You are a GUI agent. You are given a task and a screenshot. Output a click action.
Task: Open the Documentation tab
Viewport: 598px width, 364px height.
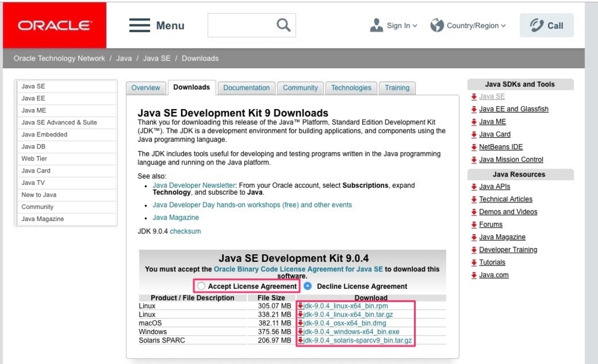click(x=246, y=88)
